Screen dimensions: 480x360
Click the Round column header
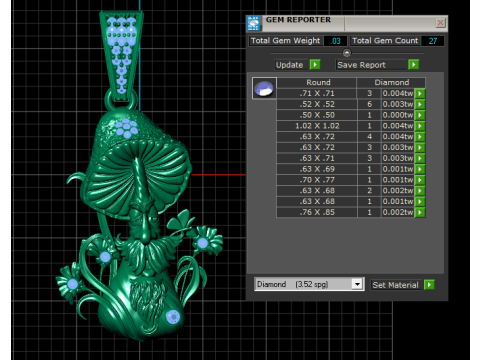[318, 82]
